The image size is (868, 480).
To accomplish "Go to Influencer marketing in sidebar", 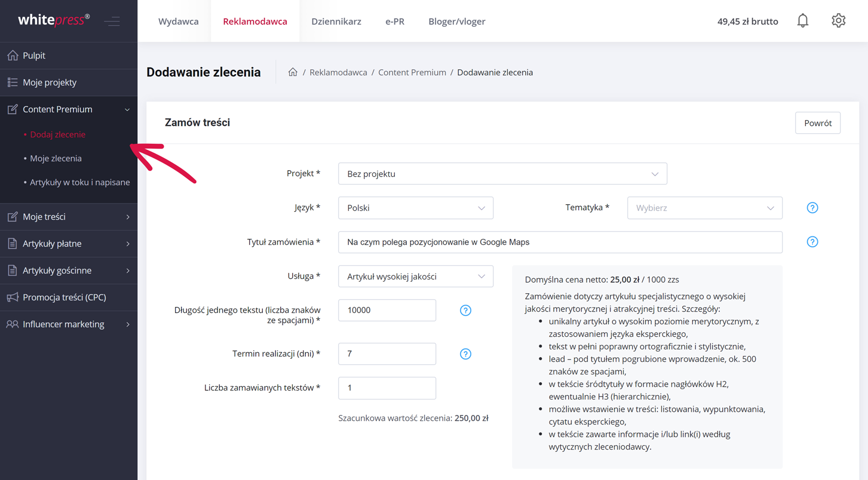I will (x=69, y=324).
